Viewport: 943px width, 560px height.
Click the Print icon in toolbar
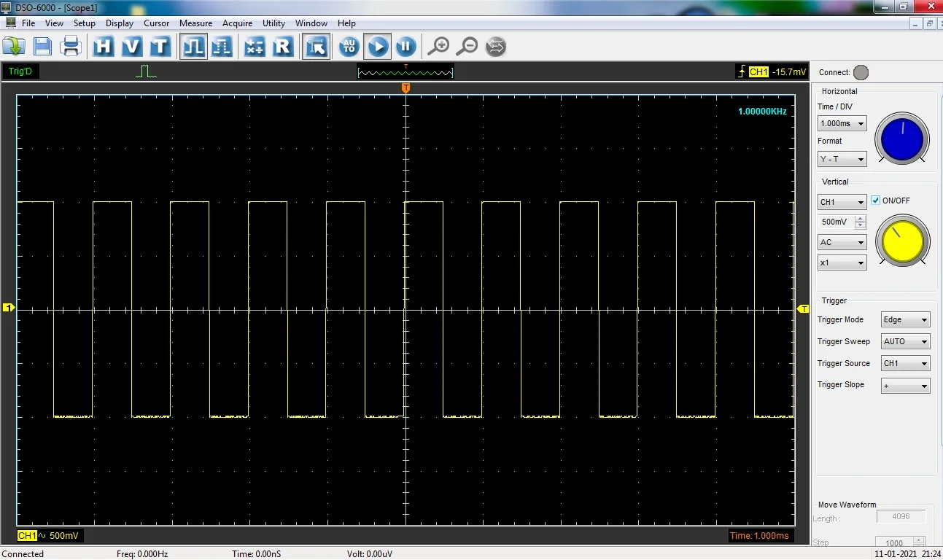point(71,47)
